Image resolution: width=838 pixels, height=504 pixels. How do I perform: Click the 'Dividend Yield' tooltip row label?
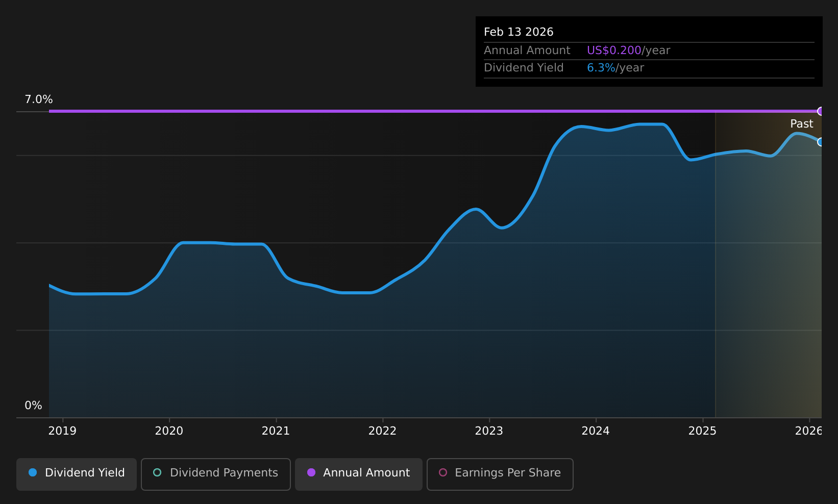coord(524,68)
